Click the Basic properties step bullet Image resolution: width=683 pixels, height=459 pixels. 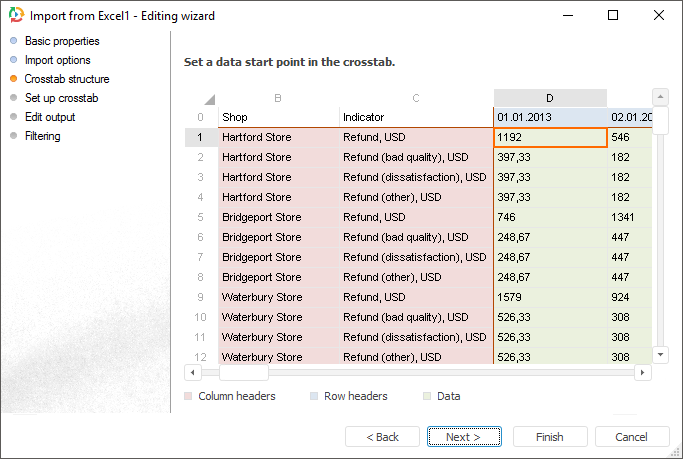pyautogui.click(x=13, y=41)
